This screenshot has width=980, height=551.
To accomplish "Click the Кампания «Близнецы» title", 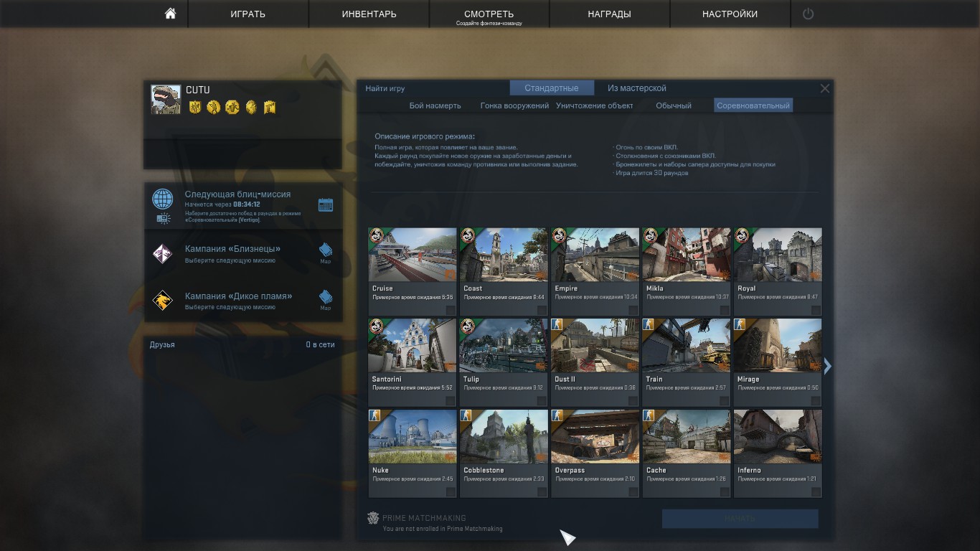I will [232, 249].
